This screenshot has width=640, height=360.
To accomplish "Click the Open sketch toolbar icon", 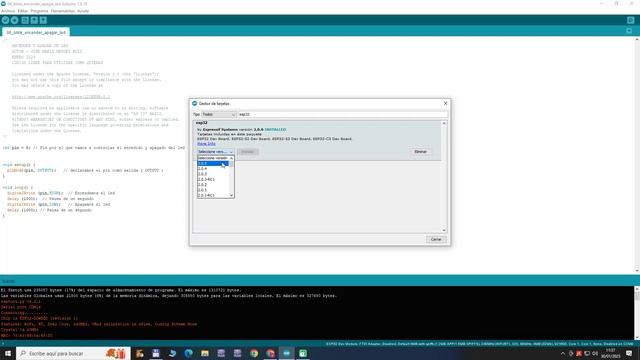I will pos(34,20).
